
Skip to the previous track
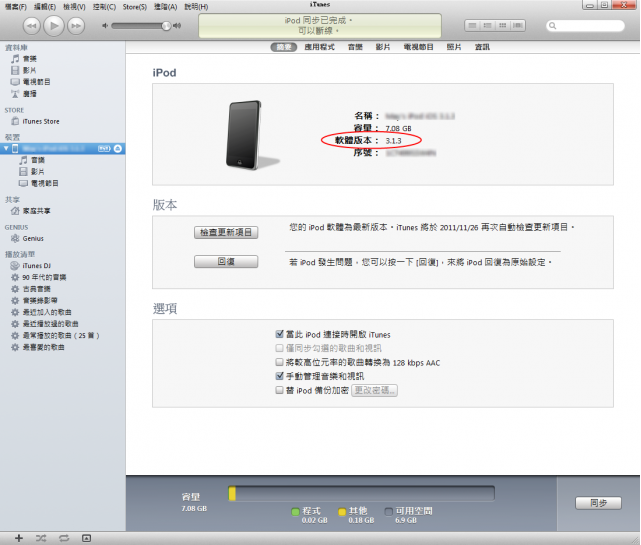(31, 26)
